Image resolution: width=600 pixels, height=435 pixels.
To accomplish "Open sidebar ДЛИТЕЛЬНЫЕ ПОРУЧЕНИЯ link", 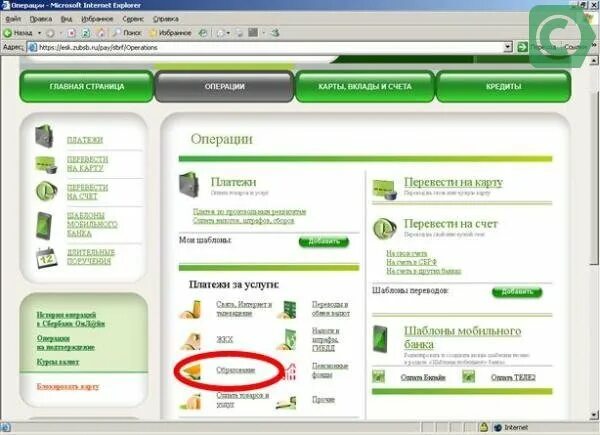I will 91,257.
